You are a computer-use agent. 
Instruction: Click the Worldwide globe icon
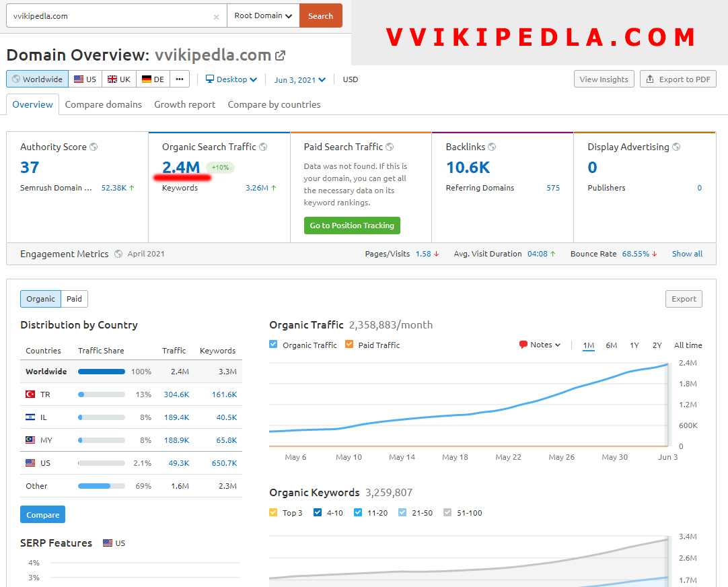tap(16, 79)
